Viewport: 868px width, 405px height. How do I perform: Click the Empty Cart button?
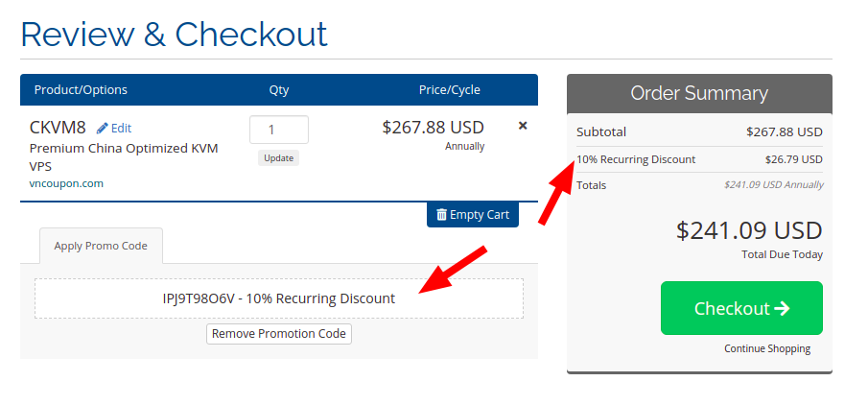473,214
